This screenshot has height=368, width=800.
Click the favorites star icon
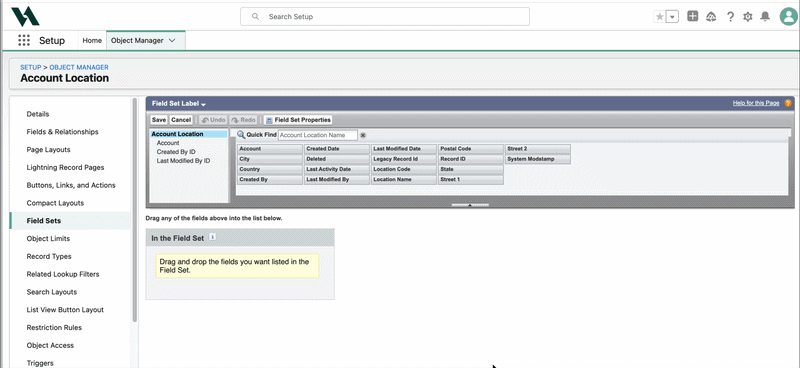[x=660, y=17]
